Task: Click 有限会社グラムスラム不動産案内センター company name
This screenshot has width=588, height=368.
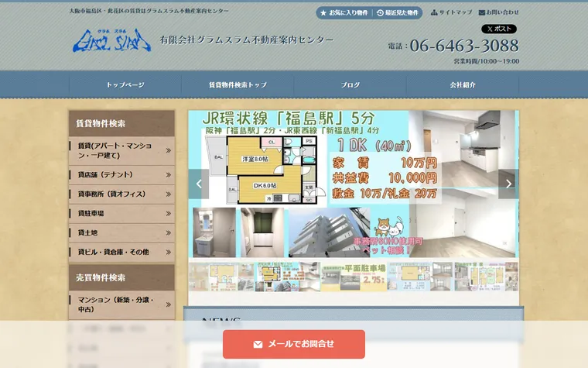Action: (x=247, y=40)
